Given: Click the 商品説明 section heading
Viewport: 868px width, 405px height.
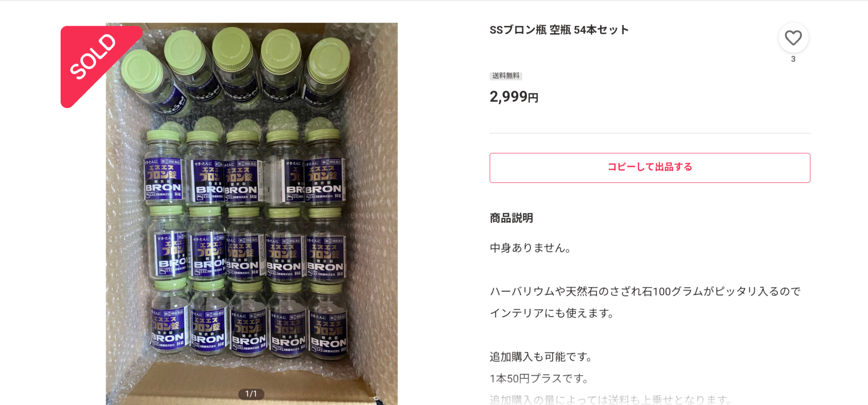Looking at the screenshot, I should (x=511, y=218).
